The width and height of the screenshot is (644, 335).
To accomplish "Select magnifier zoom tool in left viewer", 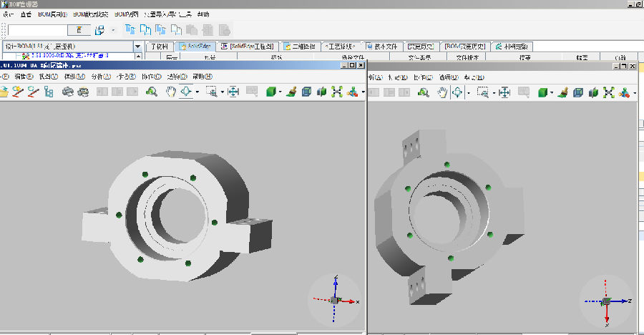I will pos(152,92).
